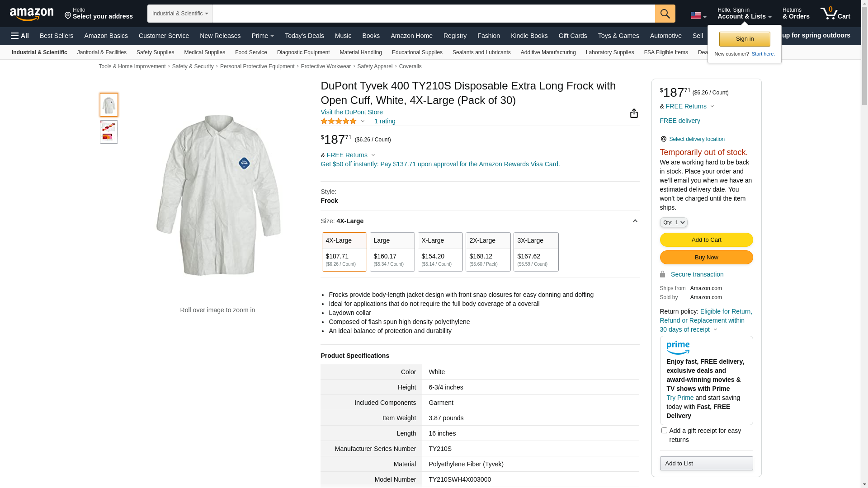
Task: Click the delivery location pin icon
Action: [663, 139]
